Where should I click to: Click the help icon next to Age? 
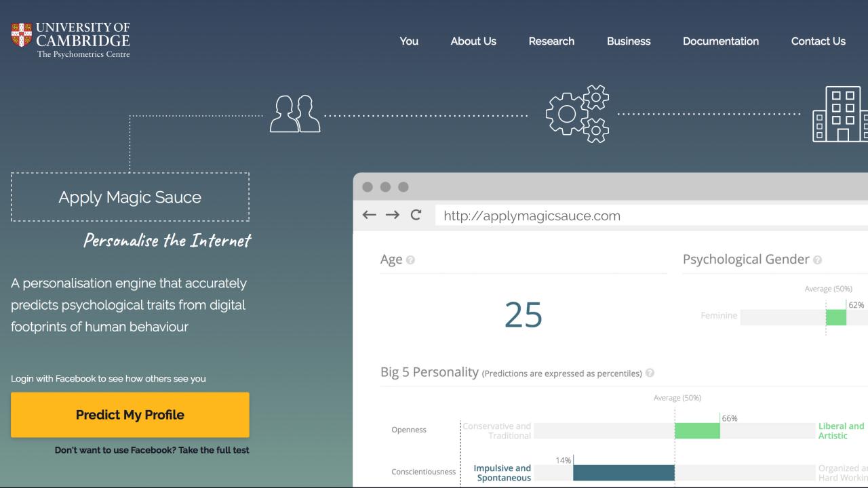410,260
